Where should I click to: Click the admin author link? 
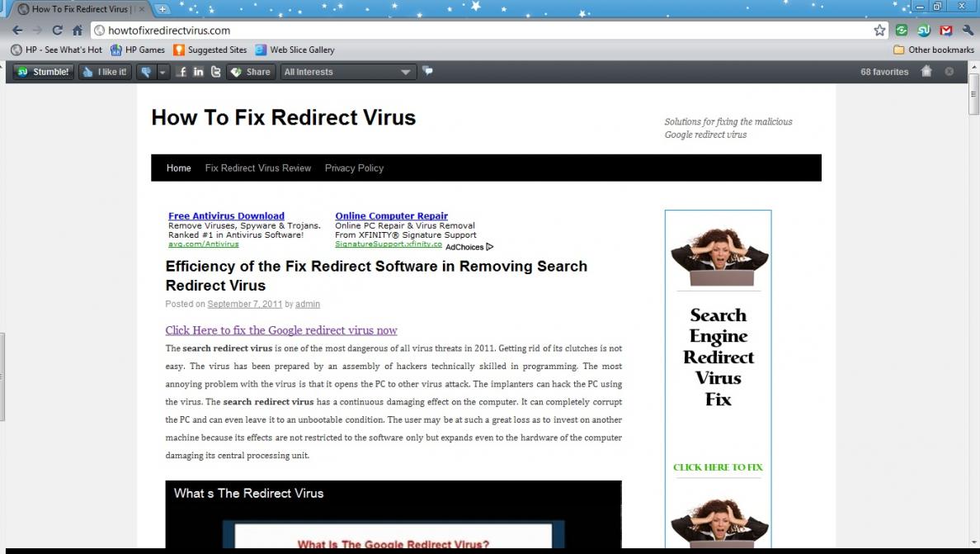click(x=308, y=304)
